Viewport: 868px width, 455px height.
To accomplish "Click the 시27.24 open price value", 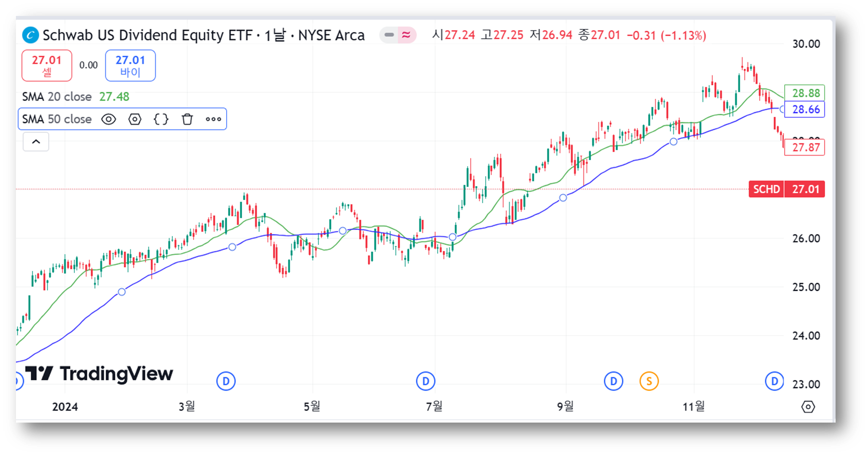I will (453, 35).
